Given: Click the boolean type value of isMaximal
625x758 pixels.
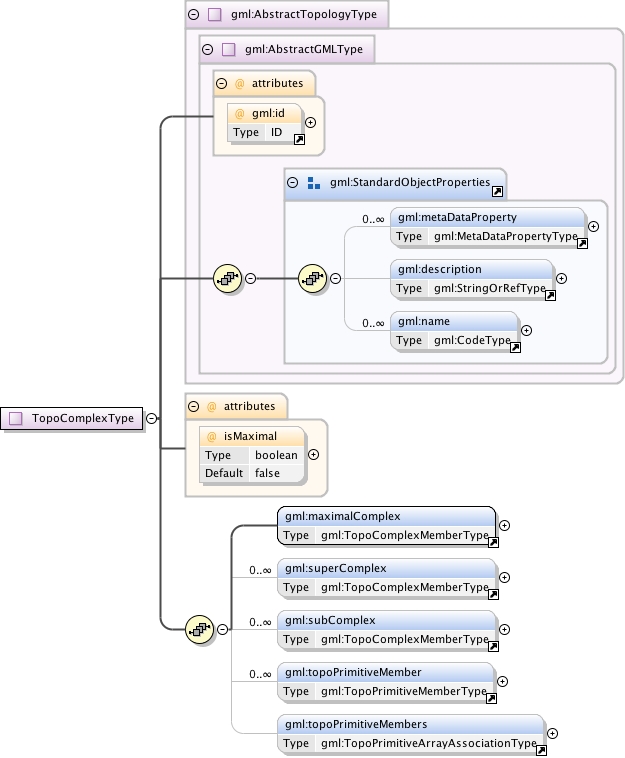Looking at the screenshot, I should (276, 455).
